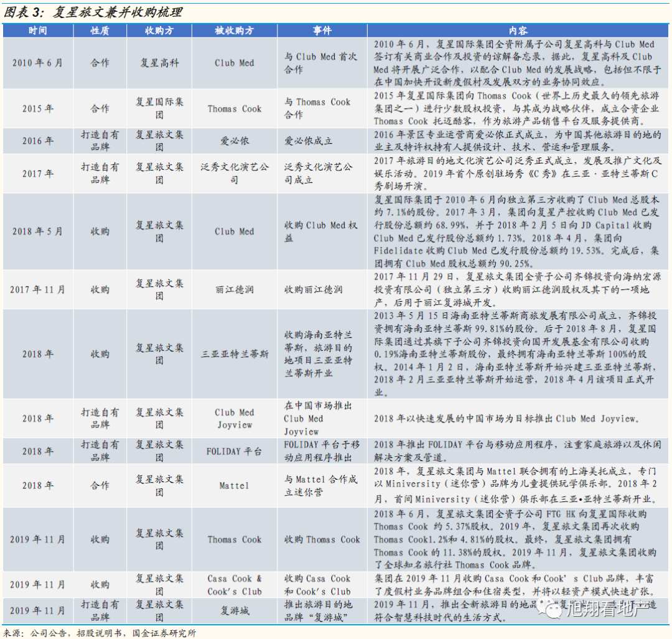672x639 pixels.
Task: Click the content text about Club Med 90.25% stake
Action: click(517, 231)
